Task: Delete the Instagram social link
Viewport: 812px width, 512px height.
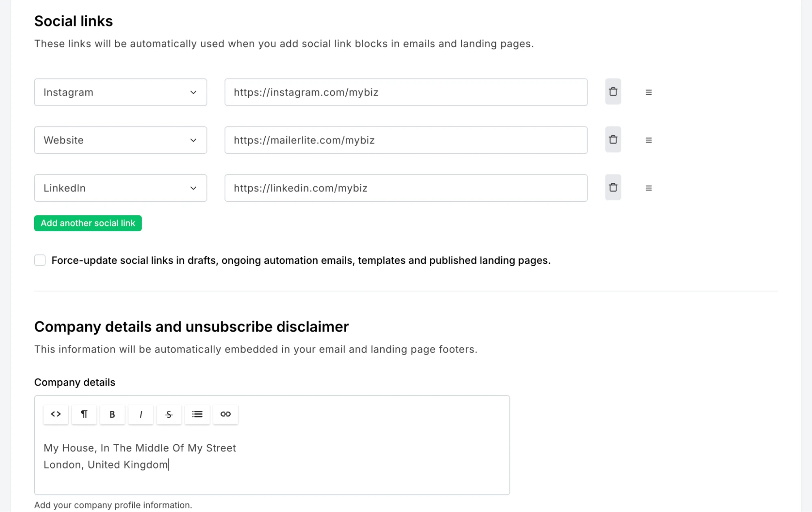Action: (613, 92)
